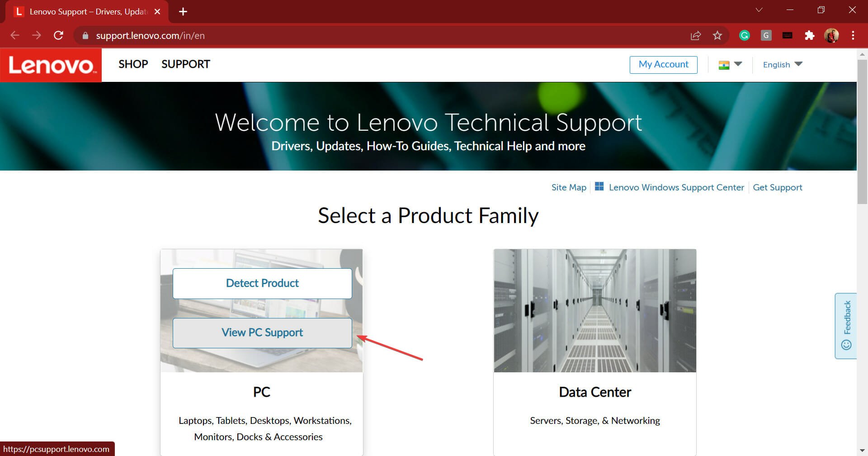Open Lenovo Windows Support Center link

[x=676, y=187]
